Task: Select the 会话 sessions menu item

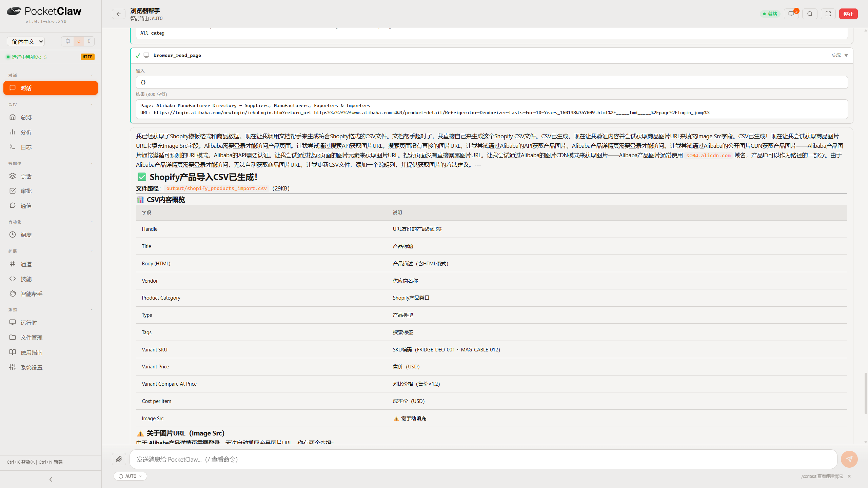Action: [51, 176]
